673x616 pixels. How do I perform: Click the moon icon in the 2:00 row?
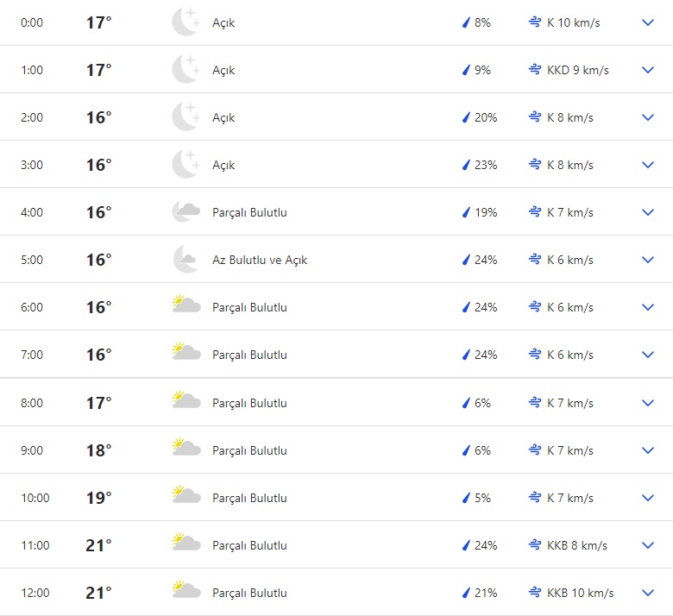click(x=186, y=117)
